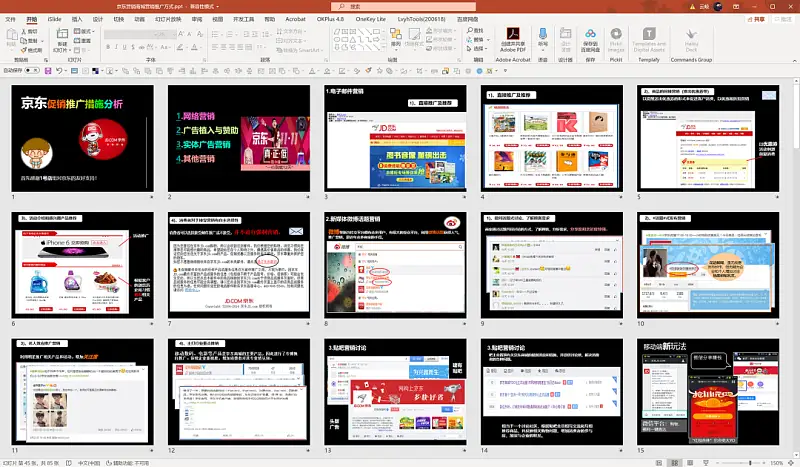Viewport: 800px width, 467px height.
Task: Collapse the ribbon with the chevron
Action: 794,60
